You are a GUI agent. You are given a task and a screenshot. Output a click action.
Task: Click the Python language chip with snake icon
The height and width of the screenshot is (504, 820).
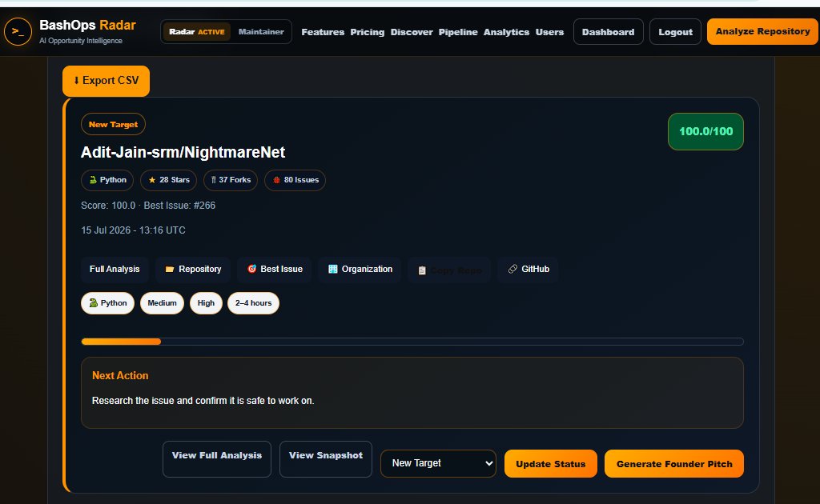point(107,180)
